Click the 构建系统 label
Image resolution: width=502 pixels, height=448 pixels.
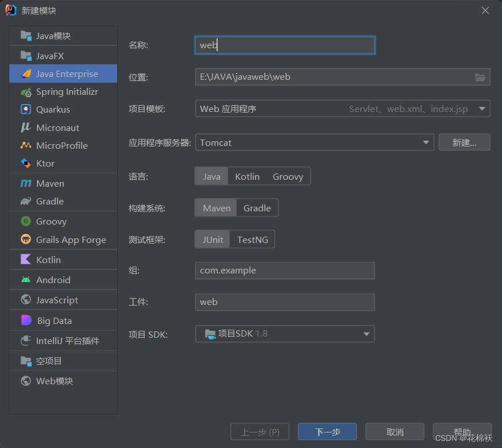coord(146,208)
